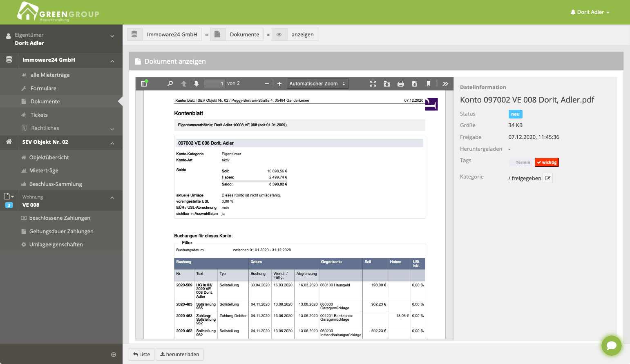Open Formulare in sidebar

tap(43, 88)
